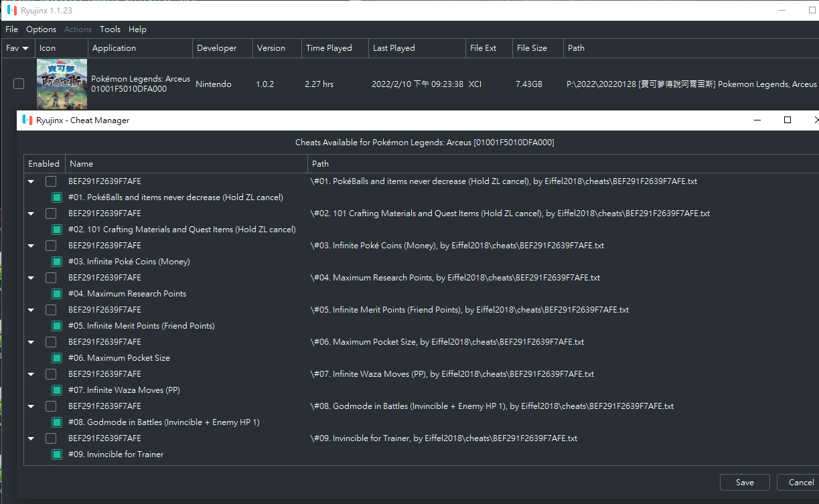
Task: Disable cheat #01 PokéBalls and items never decrease
Action: coord(57,197)
